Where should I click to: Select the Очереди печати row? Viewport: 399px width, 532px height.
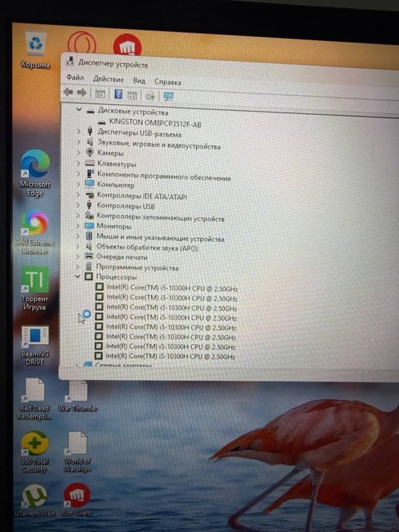coord(122,257)
